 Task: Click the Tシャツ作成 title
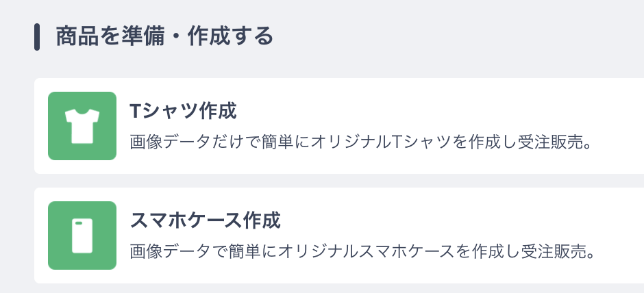(182, 112)
